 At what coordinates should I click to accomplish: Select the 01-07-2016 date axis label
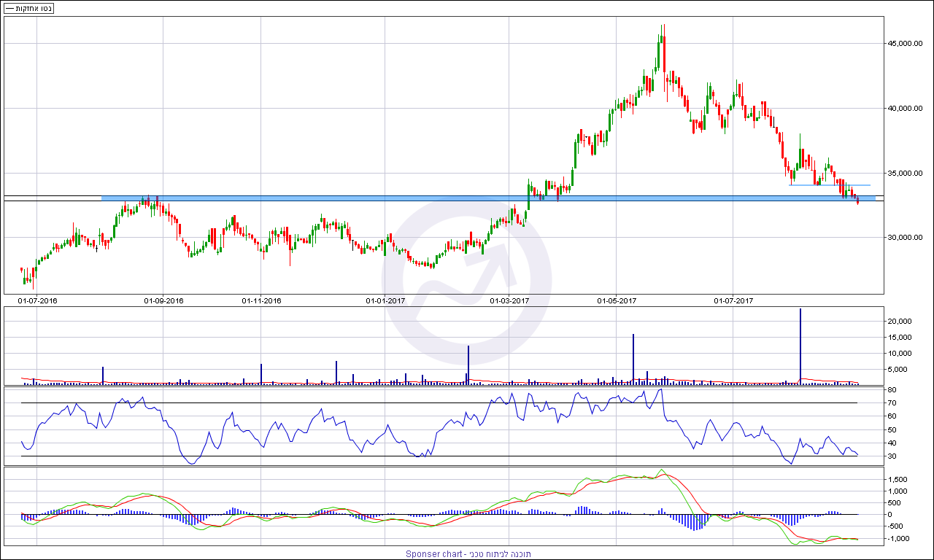click(37, 300)
